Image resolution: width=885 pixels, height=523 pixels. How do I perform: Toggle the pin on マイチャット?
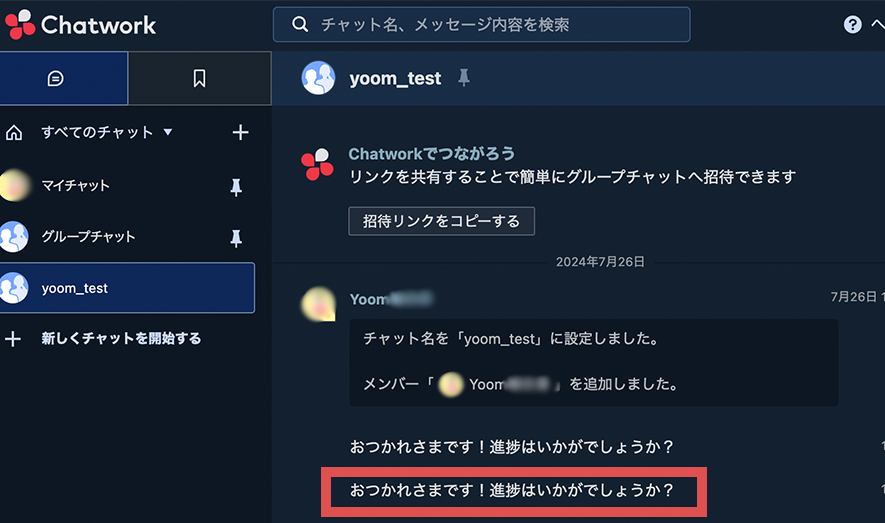pos(236,187)
